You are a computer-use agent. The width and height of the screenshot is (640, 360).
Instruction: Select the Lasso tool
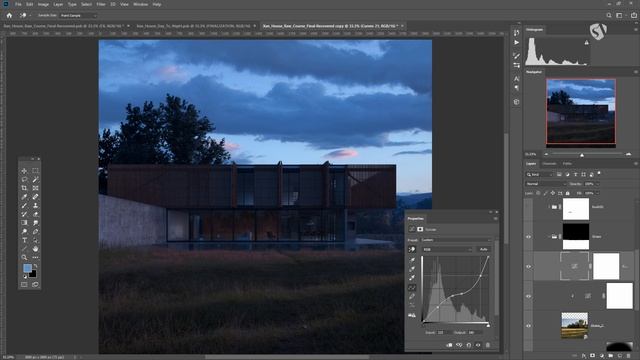click(24, 180)
